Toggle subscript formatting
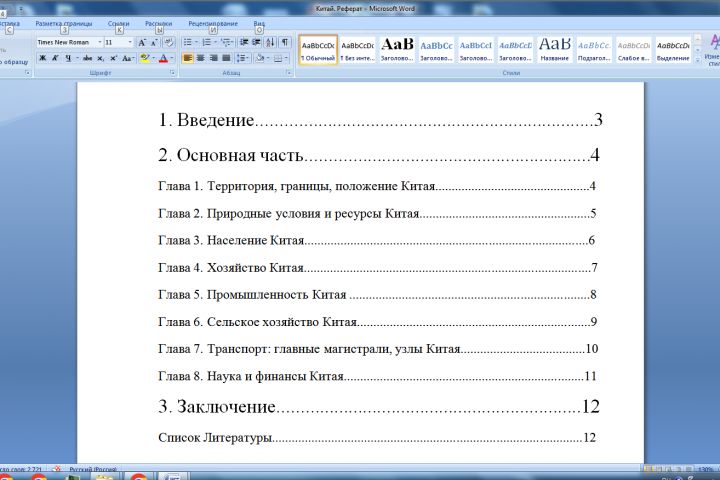Screen dimensions: 720x480 coord(100,58)
